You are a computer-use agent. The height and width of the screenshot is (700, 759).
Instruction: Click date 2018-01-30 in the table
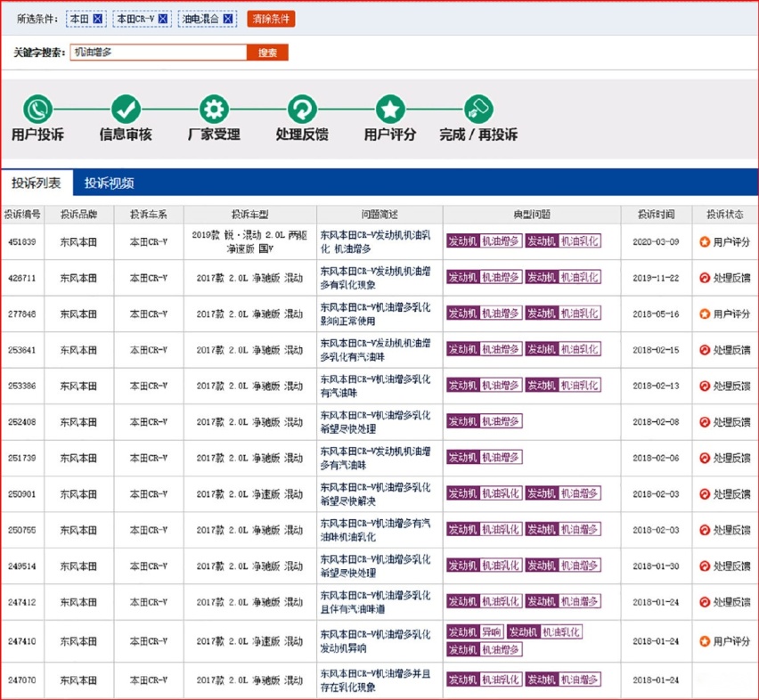[x=656, y=566]
